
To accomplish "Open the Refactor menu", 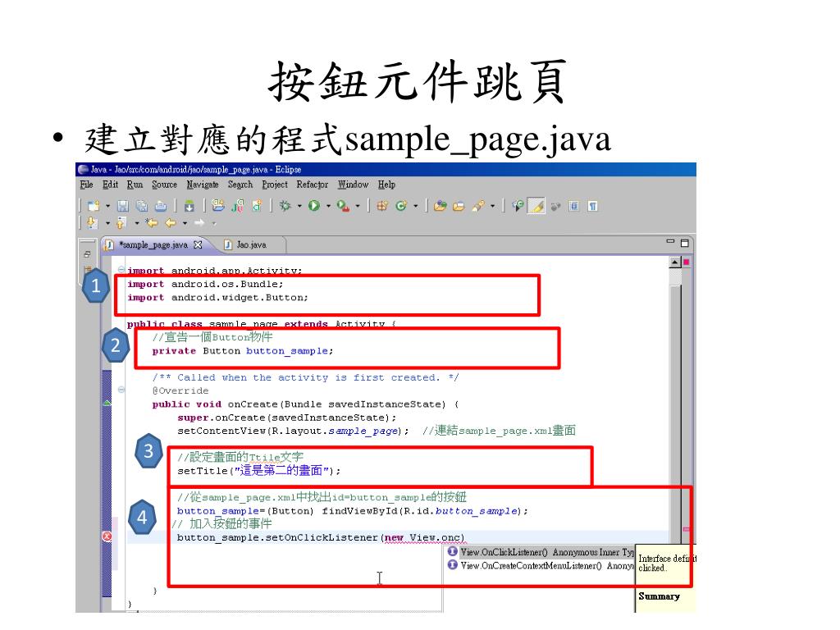I will (313, 185).
